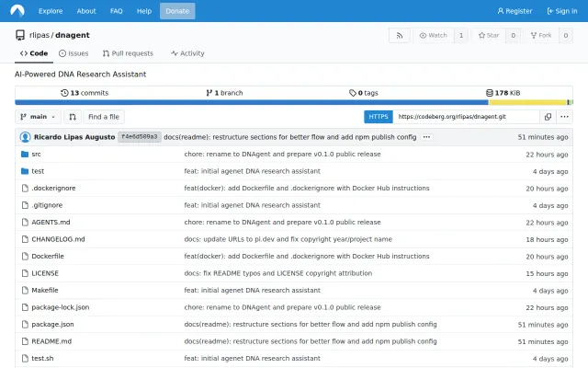588x368 pixels.
Task: Click the file icon beside README.md
Action: tap(25, 341)
